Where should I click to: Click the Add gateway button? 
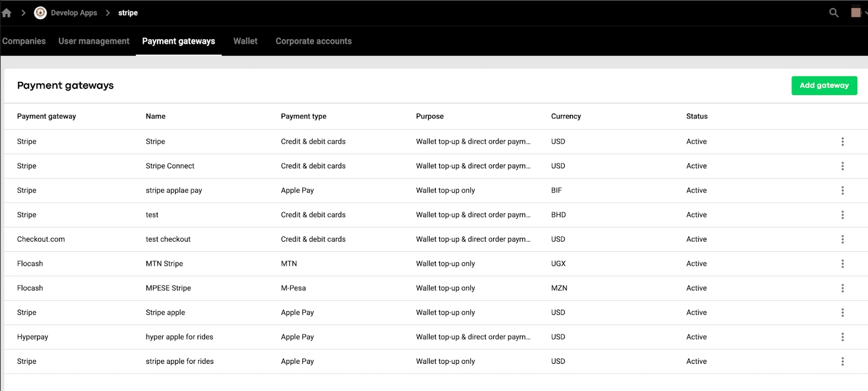(824, 86)
